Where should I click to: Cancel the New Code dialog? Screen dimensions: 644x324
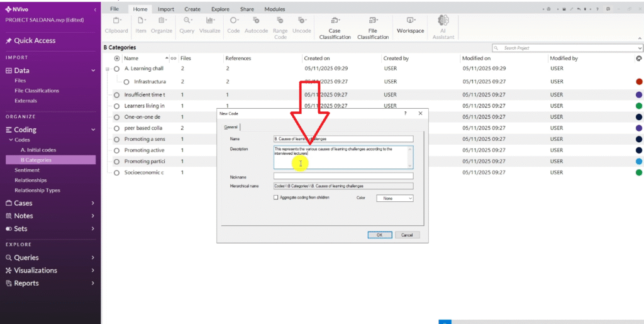(407, 235)
